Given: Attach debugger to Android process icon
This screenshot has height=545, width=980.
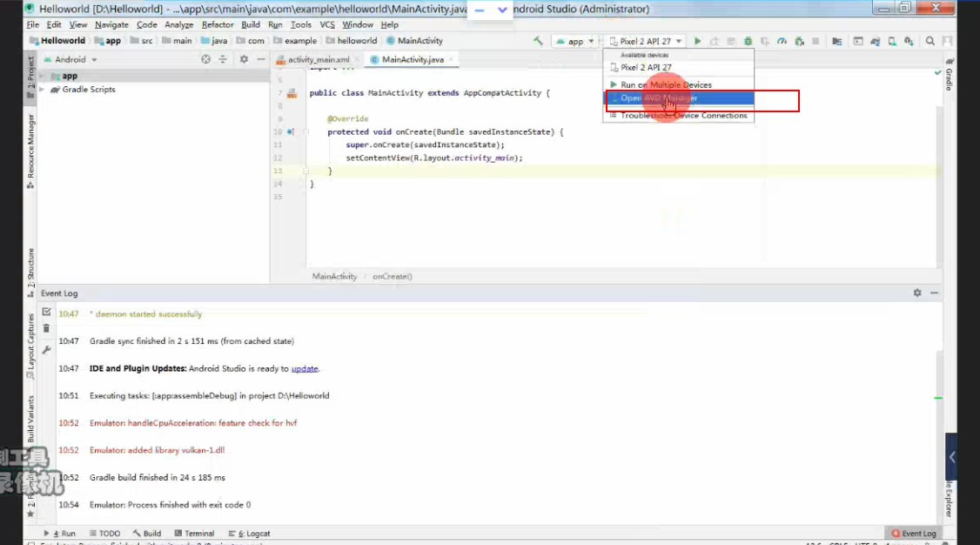Looking at the screenshot, I should (x=799, y=41).
